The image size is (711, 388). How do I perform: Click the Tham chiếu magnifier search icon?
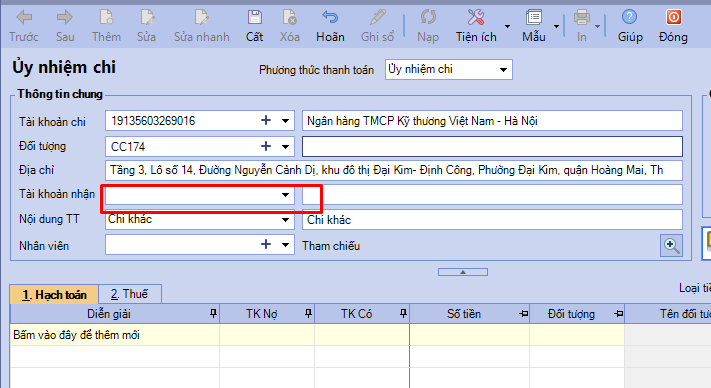[x=671, y=246]
